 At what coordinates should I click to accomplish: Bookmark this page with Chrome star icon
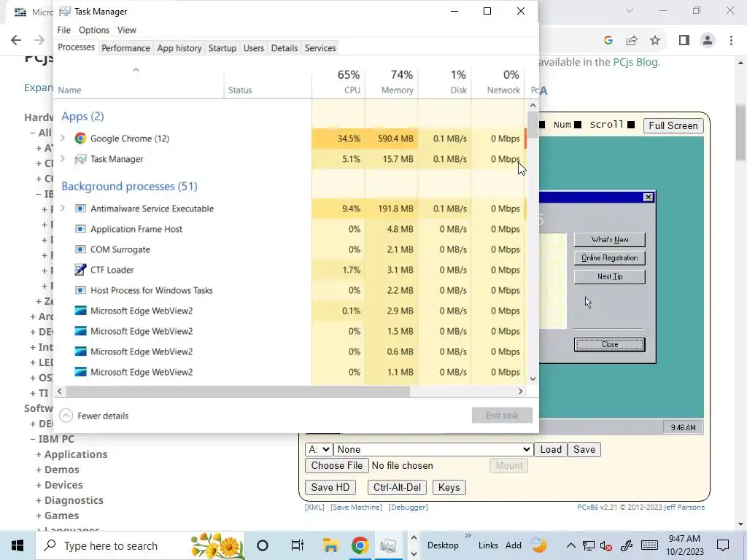click(x=656, y=41)
